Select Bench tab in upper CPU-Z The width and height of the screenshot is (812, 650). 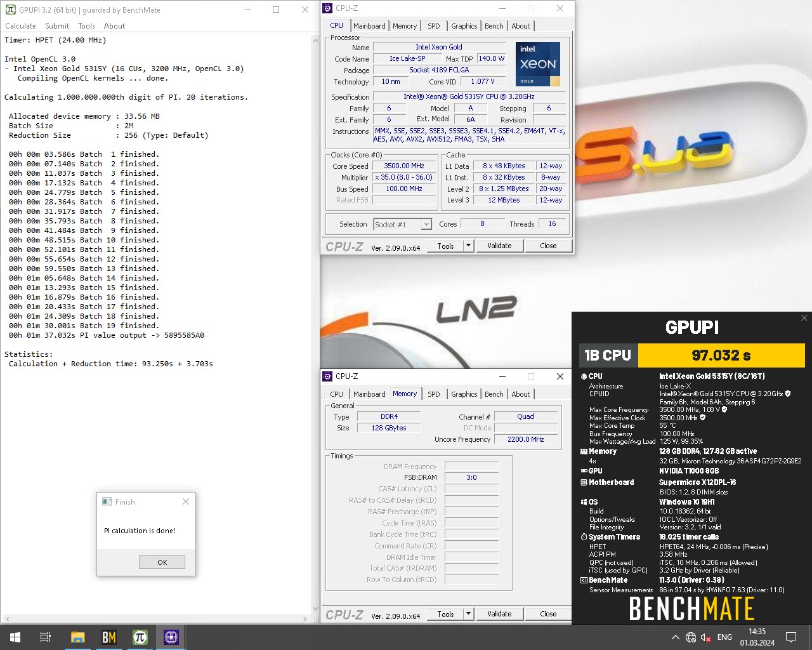pos(494,26)
